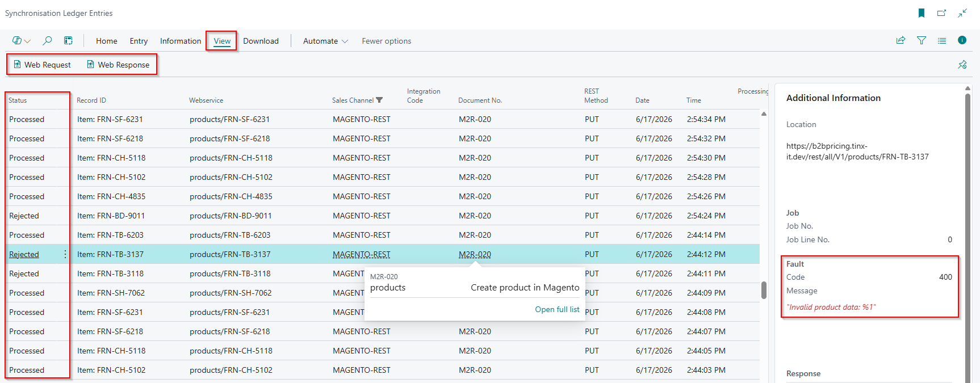Click the Webservice column header
The width and height of the screenshot is (980, 383).
coord(206,100)
